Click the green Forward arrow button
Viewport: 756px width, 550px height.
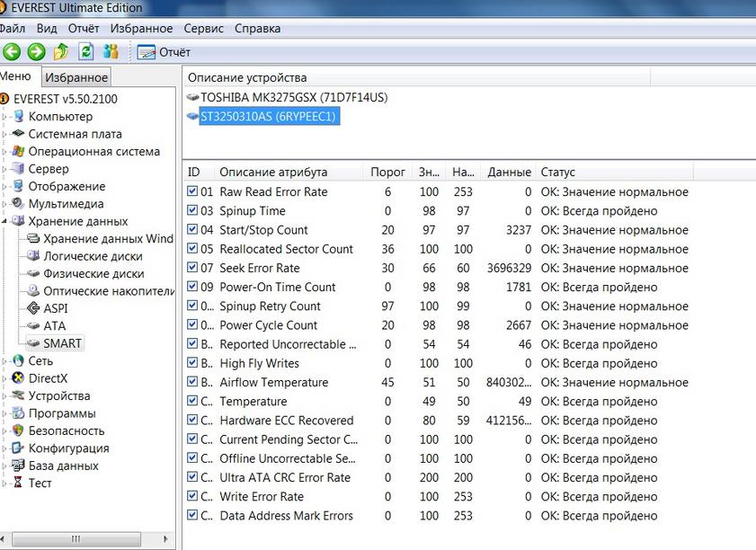tap(37, 51)
